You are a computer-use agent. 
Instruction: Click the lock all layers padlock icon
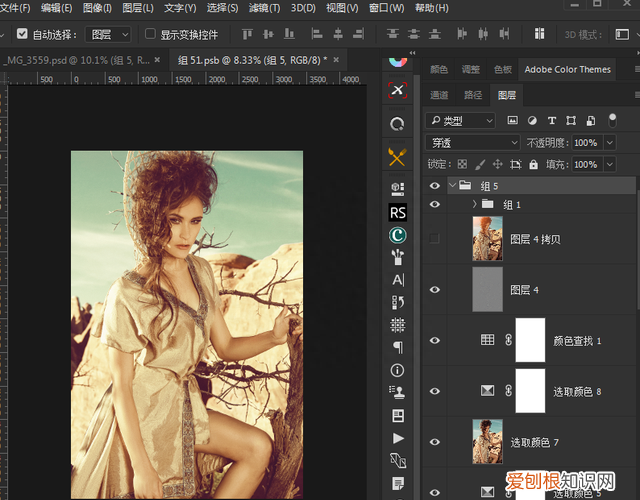[534, 165]
